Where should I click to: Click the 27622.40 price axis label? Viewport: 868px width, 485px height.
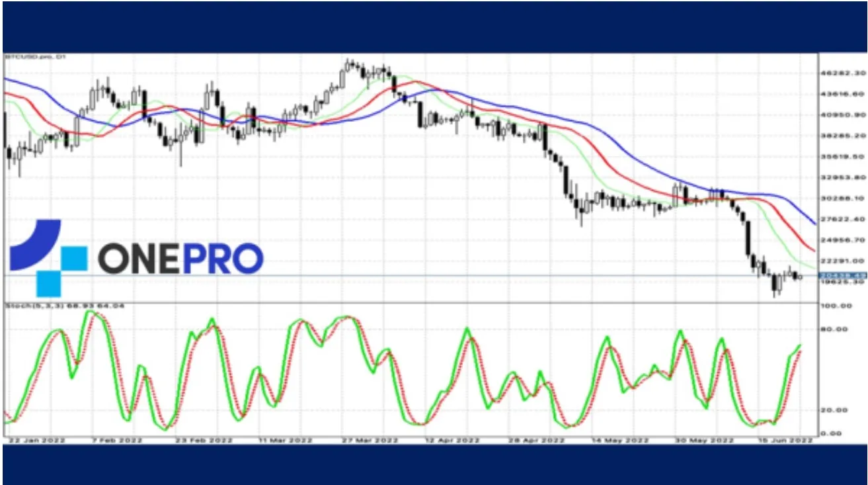point(842,219)
